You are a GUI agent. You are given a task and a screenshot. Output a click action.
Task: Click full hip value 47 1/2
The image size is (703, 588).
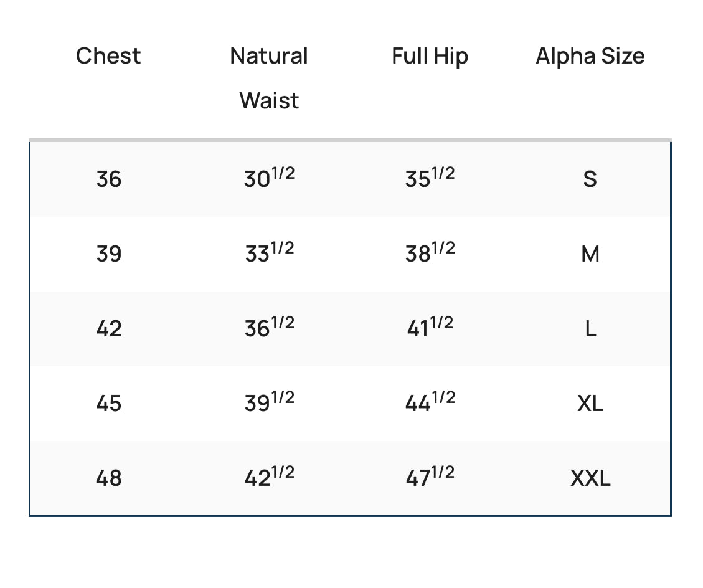click(x=430, y=478)
